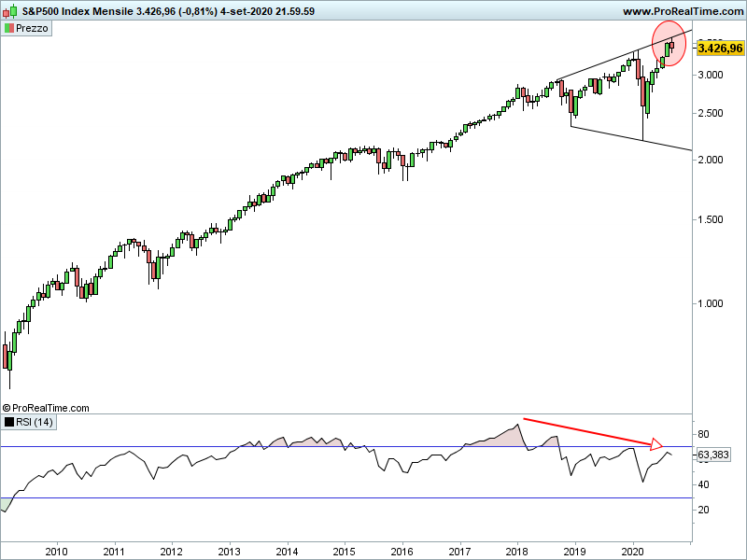The image size is (747, 560).
Task: Click the 2017 label on the time axis
Action: [460, 552]
